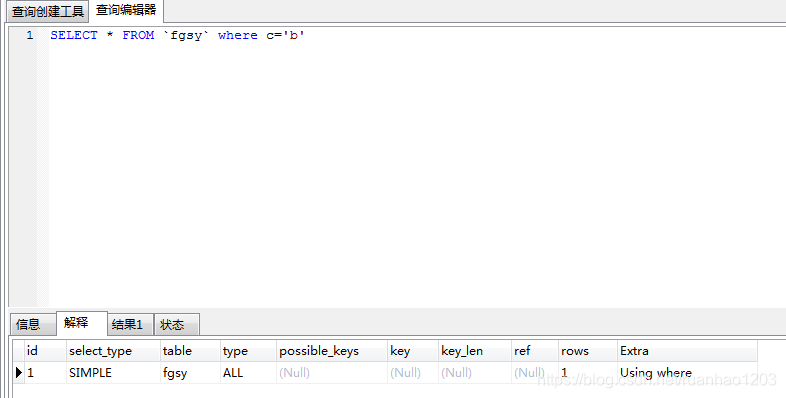Click the key_len column header
786x398 pixels.
pos(475,351)
